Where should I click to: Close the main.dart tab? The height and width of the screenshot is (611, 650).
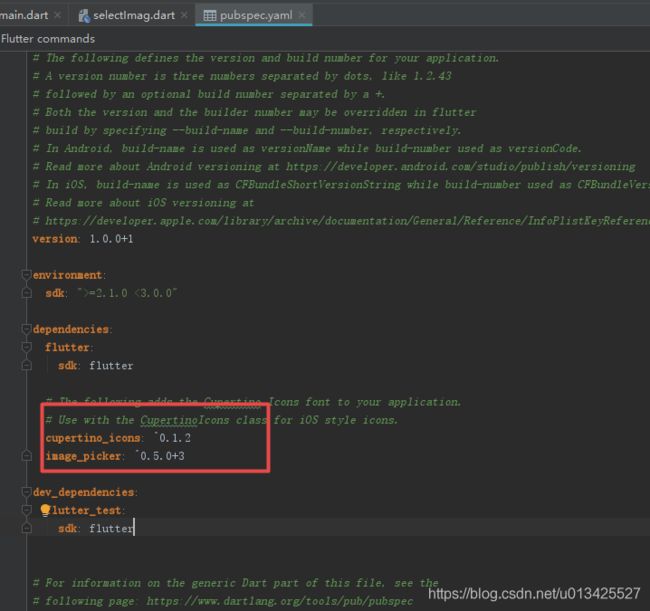[x=58, y=15]
